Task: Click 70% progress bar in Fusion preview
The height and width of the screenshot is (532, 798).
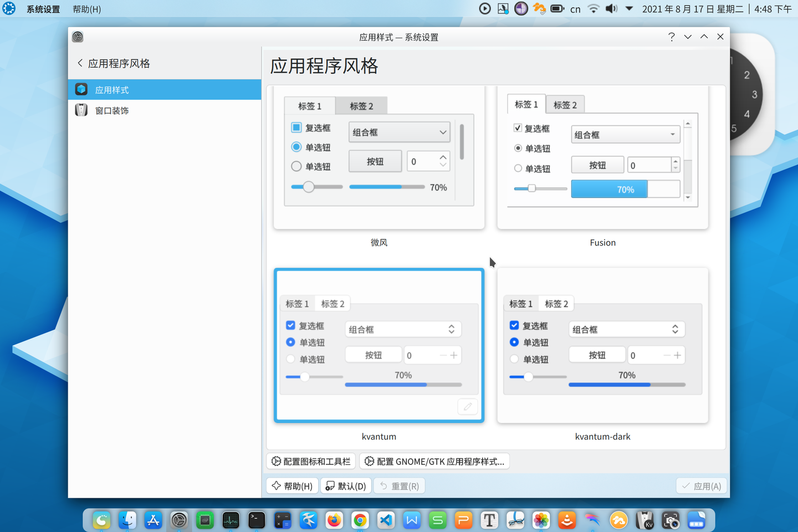Action: [626, 190]
